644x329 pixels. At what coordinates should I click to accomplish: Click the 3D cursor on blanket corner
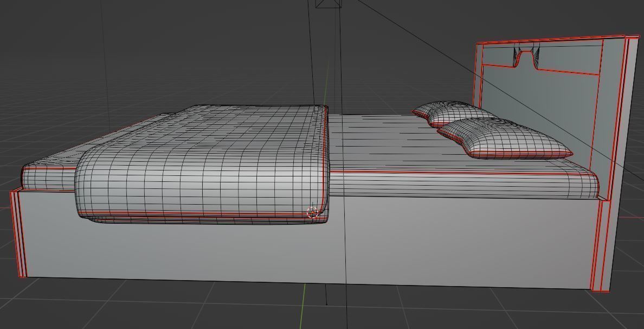[313, 212]
